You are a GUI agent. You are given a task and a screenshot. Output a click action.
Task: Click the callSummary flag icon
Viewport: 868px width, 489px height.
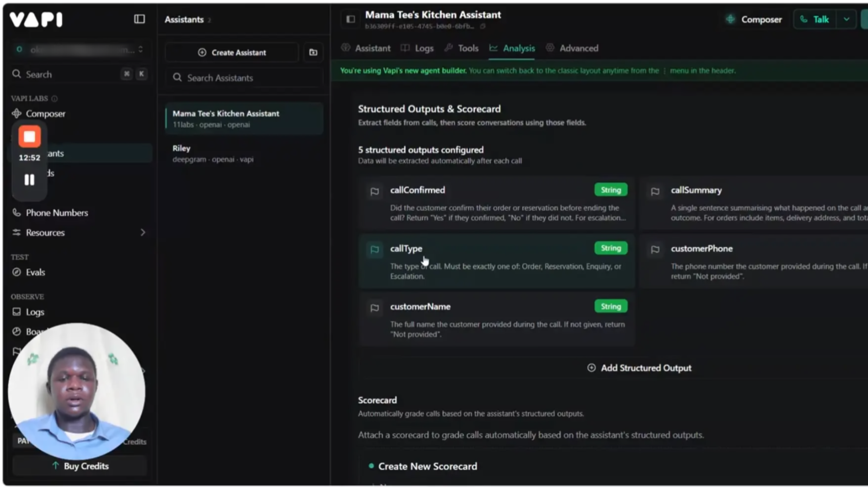click(655, 192)
